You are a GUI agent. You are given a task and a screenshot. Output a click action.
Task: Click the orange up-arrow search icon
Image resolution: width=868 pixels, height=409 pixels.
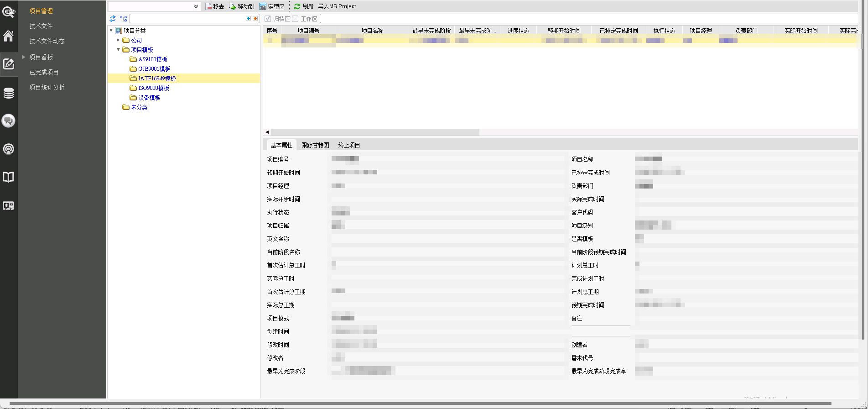255,19
